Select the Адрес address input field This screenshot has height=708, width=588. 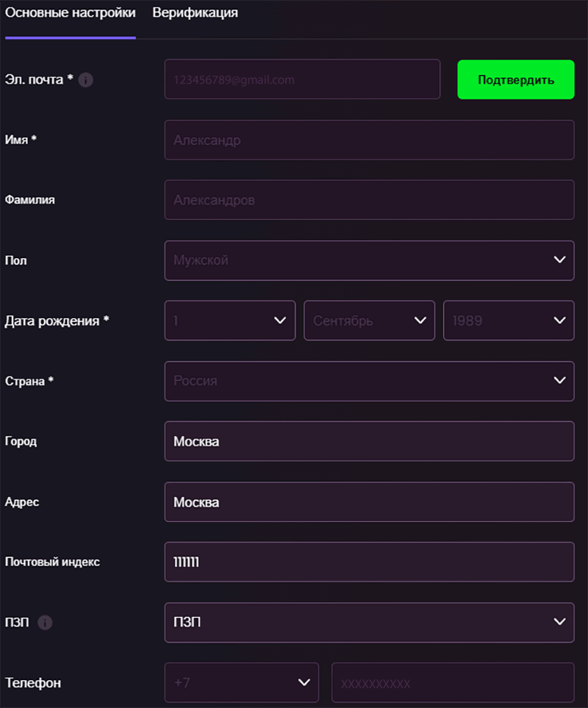pos(369,501)
